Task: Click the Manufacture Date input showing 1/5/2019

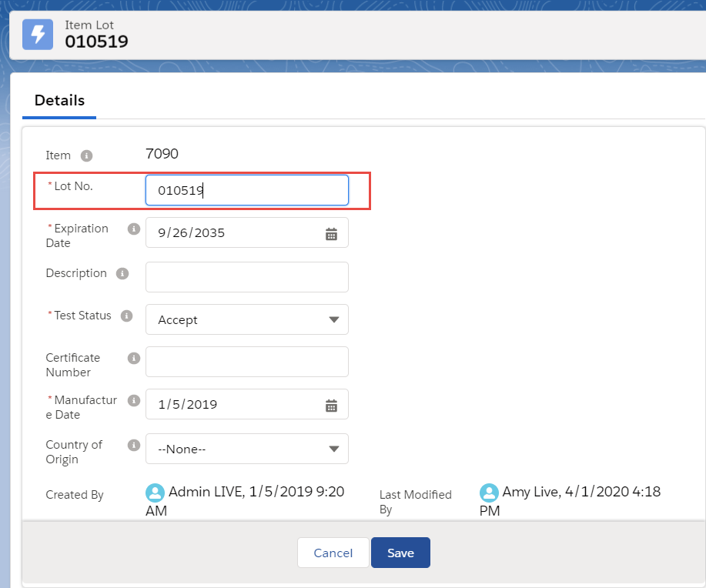Action: (x=246, y=404)
